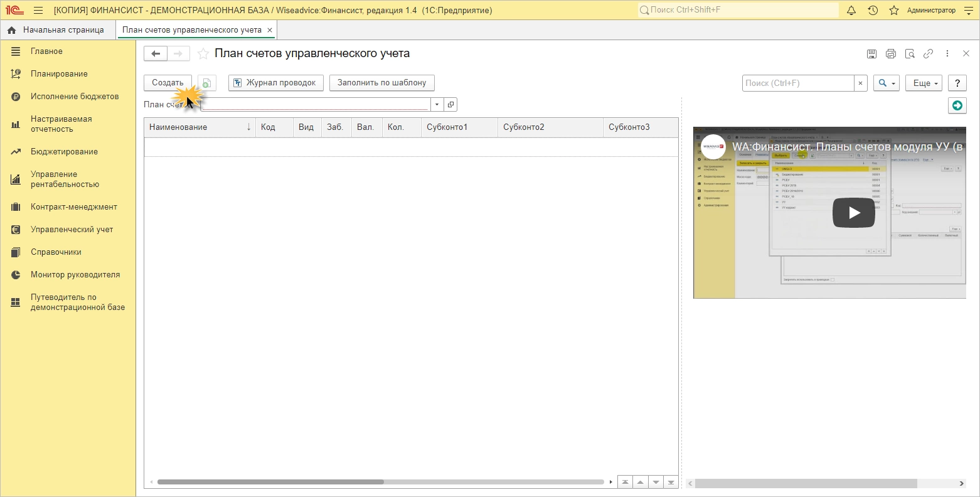Click the Создать button

point(168,83)
